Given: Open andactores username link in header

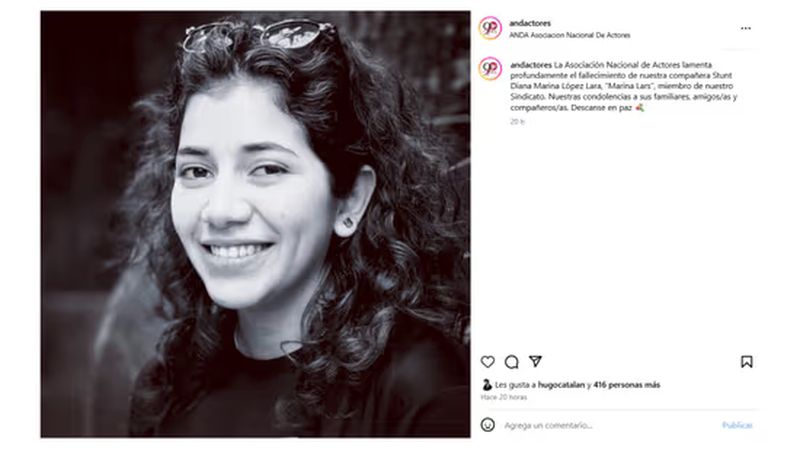Looking at the screenshot, I should [530, 23].
